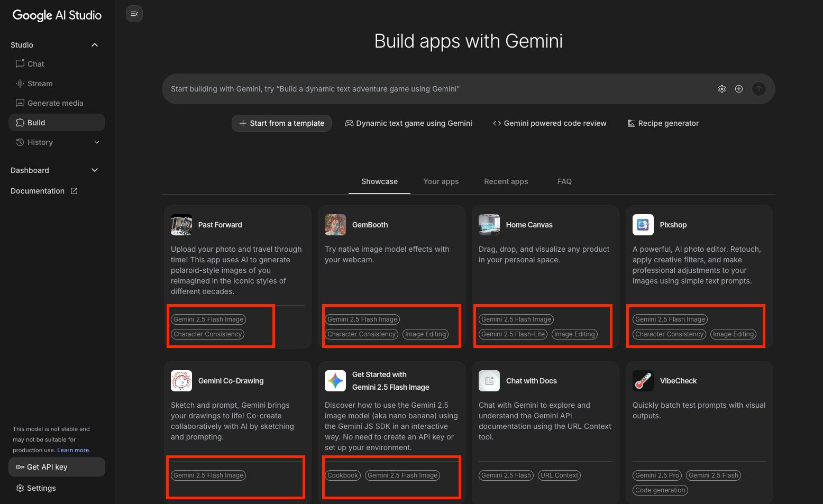Click Image Editing tag on GemBooth
This screenshot has height=504, width=823.
tap(425, 334)
